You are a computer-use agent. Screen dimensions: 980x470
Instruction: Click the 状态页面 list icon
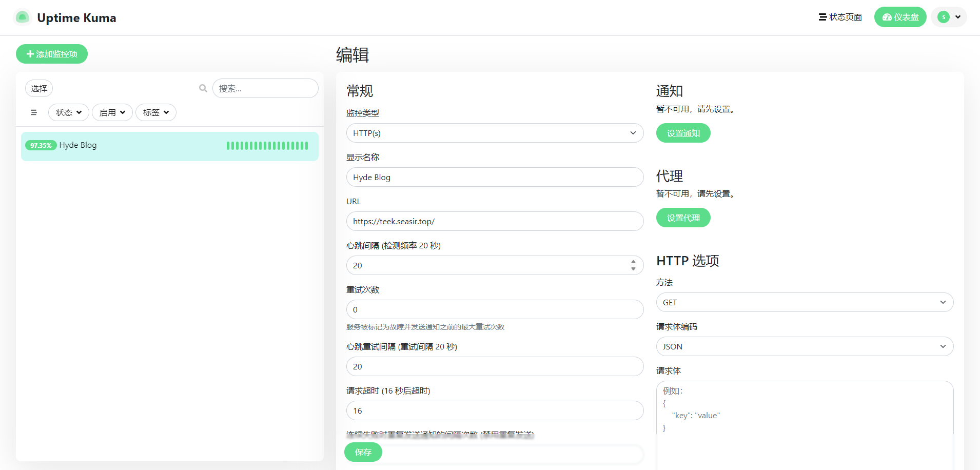coord(822,17)
